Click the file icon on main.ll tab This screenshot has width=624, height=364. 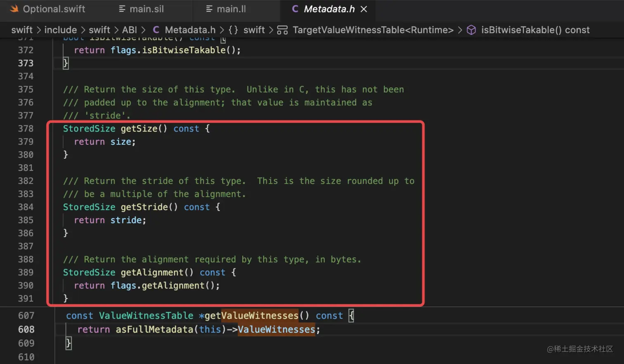[209, 9]
